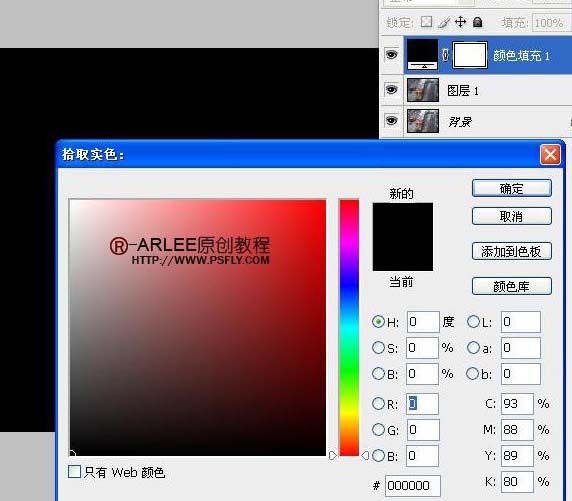This screenshot has width=572, height=501.
Task: Click in the saturation brightness color field
Action: pos(197,328)
